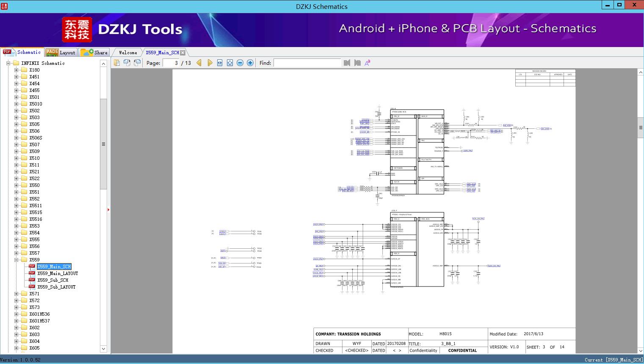644x364 pixels.
Task: Switch to the Welcome document tab
Action: pyautogui.click(x=128, y=53)
